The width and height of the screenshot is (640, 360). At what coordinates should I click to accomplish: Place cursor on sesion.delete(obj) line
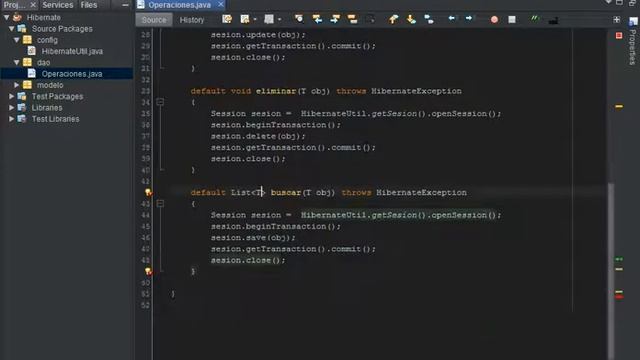pos(258,136)
